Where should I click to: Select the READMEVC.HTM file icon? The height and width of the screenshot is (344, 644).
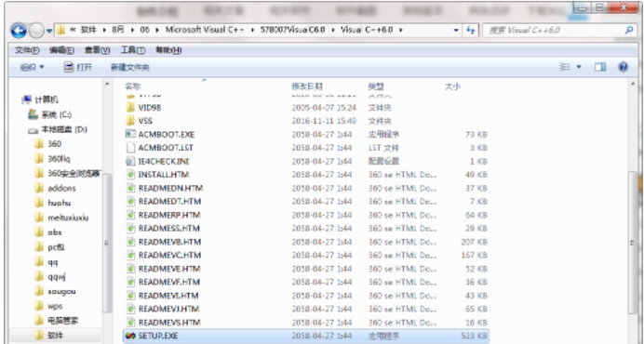[x=130, y=255]
